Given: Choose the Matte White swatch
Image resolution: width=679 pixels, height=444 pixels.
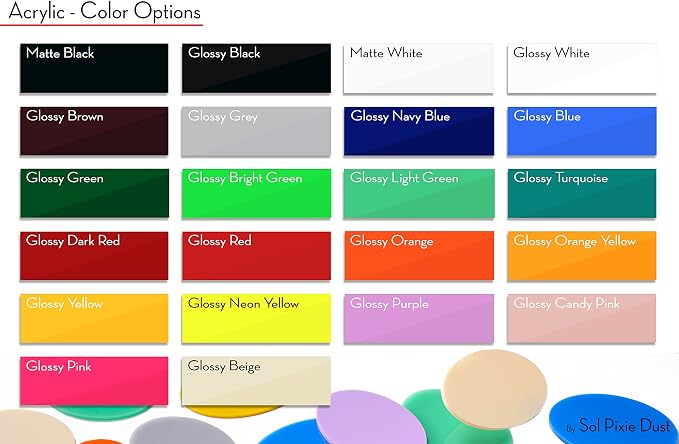Looking at the screenshot, I should [x=418, y=68].
